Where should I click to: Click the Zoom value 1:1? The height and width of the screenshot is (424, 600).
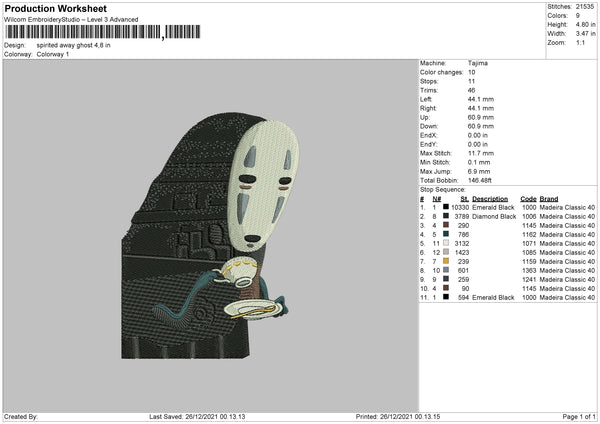pos(580,42)
